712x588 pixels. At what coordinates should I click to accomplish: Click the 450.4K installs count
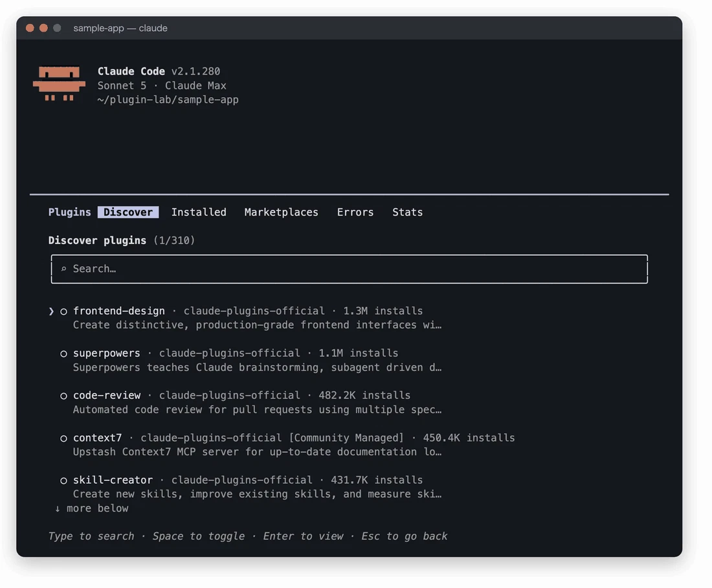[x=469, y=438]
